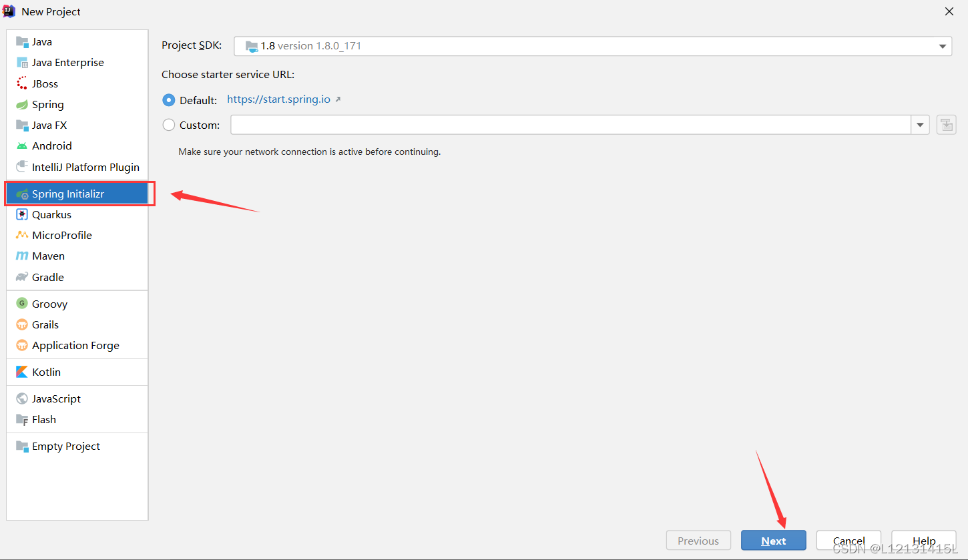Click the Quarkus icon
Image resolution: width=968 pixels, height=560 pixels.
(22, 214)
